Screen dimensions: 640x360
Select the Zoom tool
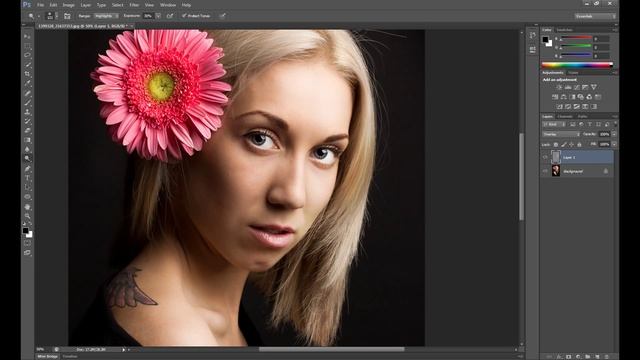click(x=27, y=216)
